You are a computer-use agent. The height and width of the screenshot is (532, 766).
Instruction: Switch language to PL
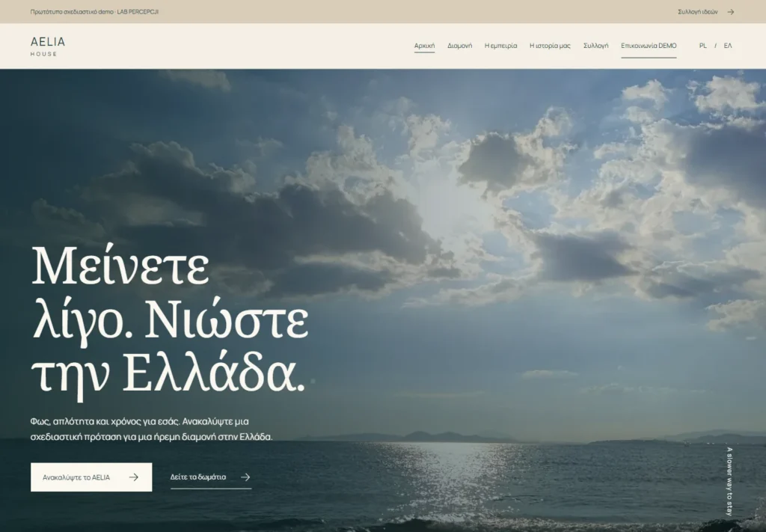[x=702, y=46]
